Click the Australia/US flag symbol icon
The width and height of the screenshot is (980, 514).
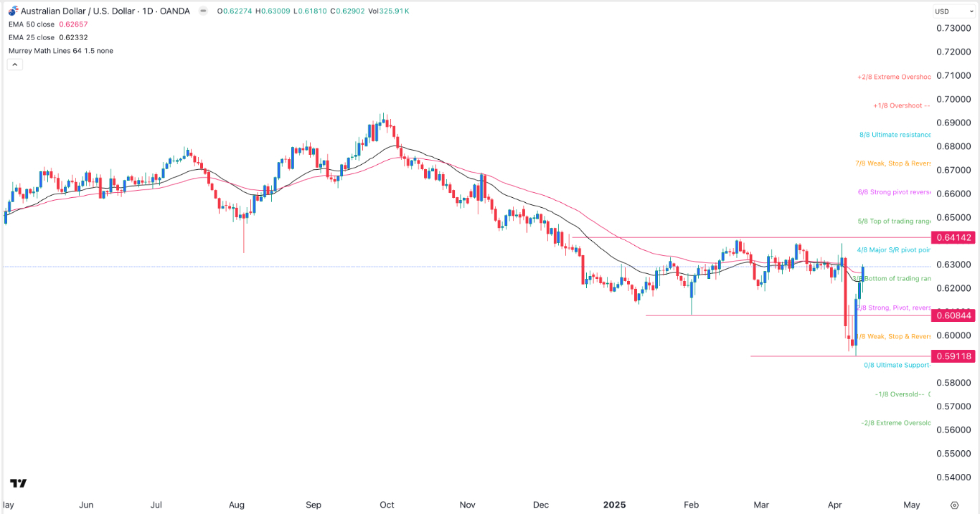tap(14, 11)
